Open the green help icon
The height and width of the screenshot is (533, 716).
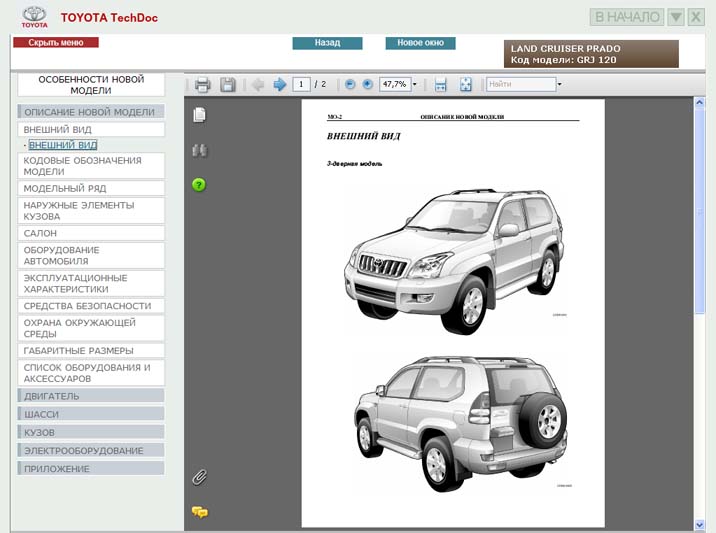[199, 185]
